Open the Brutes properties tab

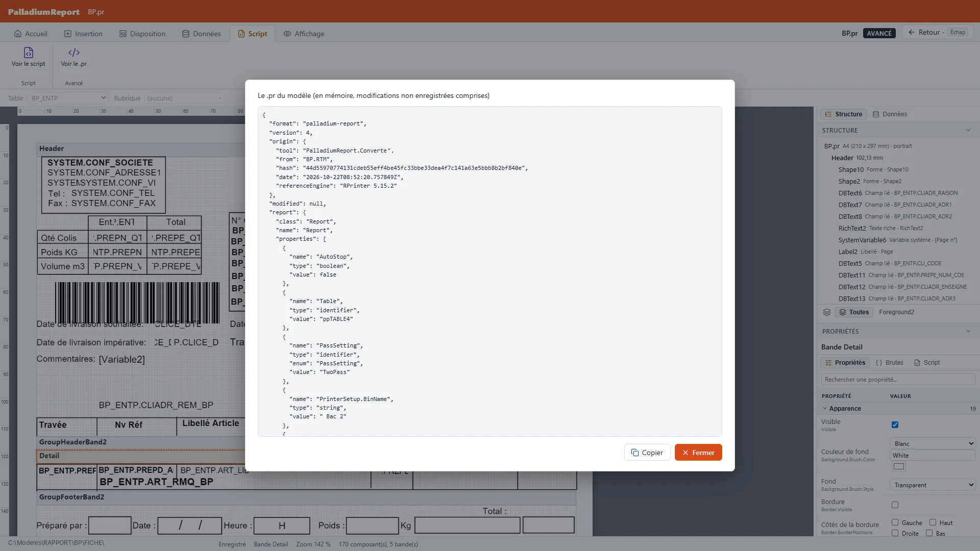889,363
